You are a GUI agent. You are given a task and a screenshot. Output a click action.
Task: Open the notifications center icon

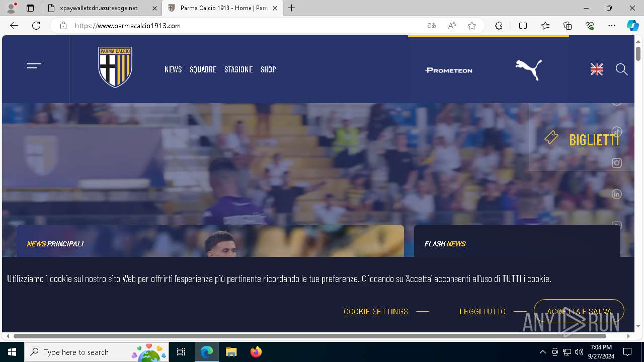coord(627,352)
